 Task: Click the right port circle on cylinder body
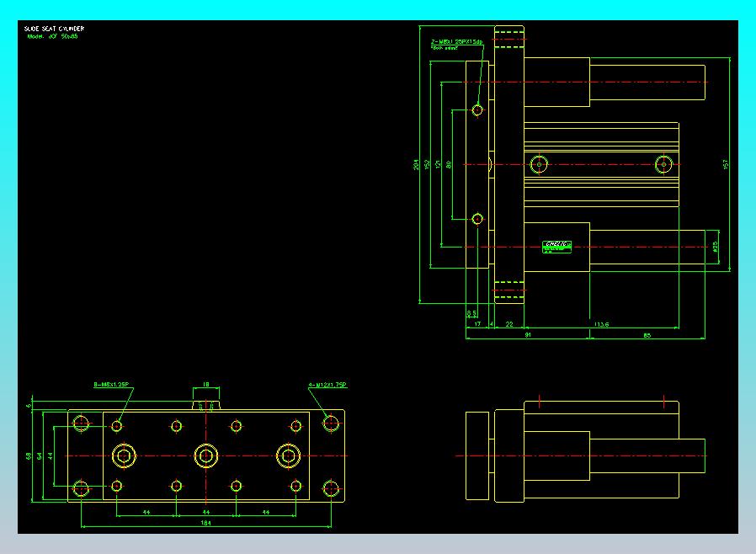[x=664, y=164]
